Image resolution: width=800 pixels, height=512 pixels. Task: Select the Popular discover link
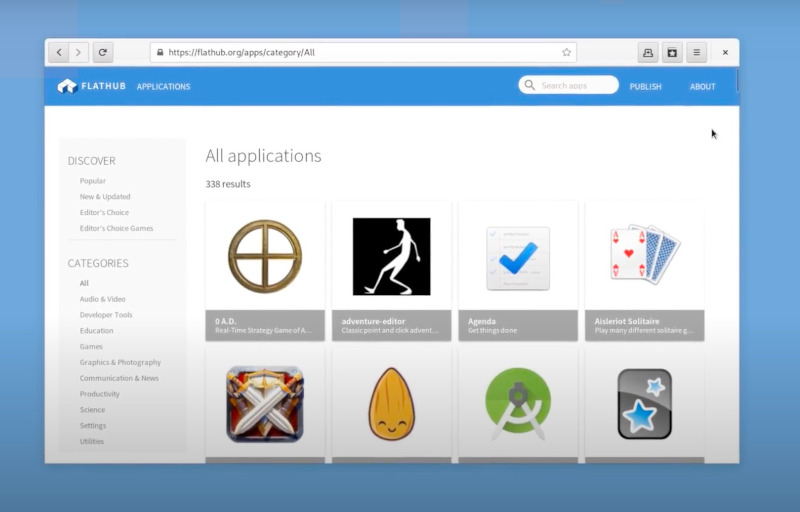tap(93, 181)
